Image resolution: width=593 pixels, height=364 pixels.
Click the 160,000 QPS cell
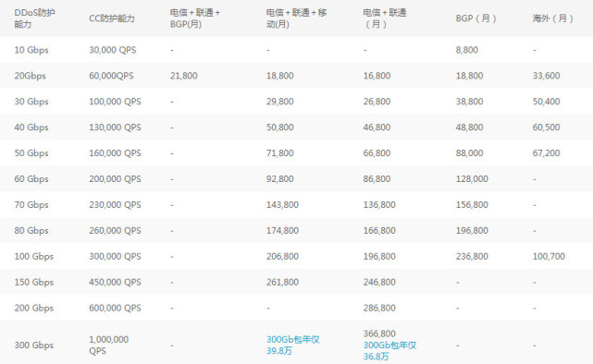[115, 153]
